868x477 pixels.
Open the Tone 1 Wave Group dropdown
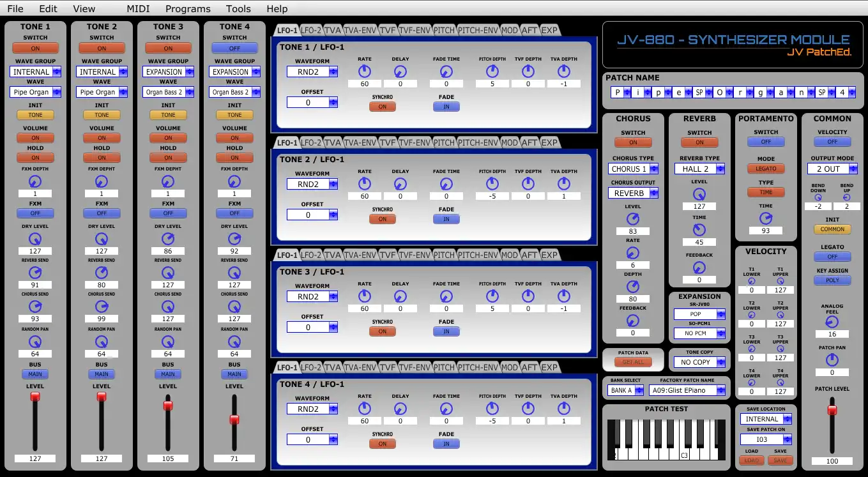point(35,72)
